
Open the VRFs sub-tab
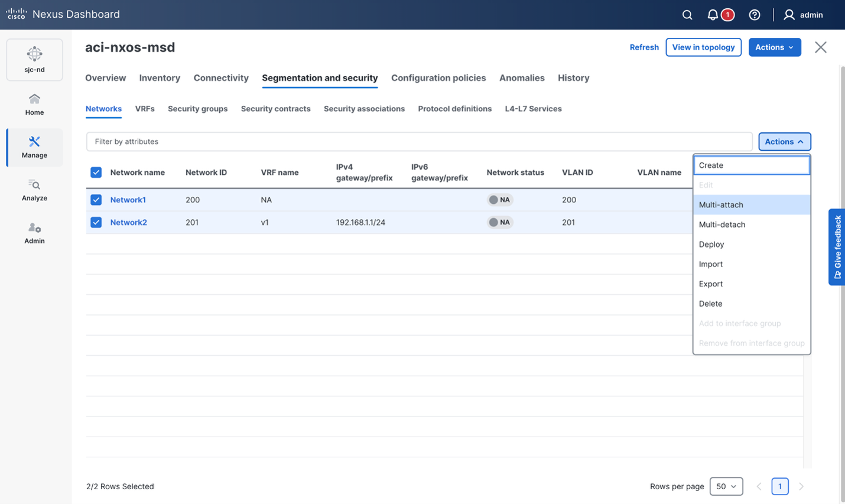pos(145,109)
